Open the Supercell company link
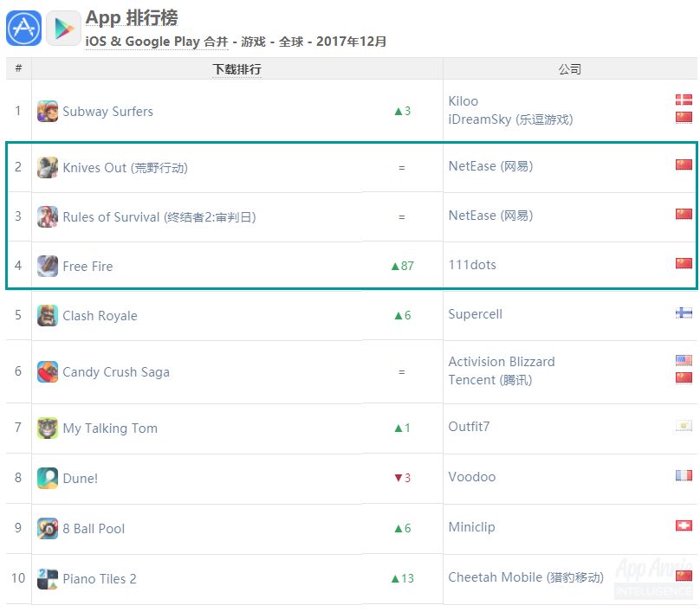 (475, 314)
